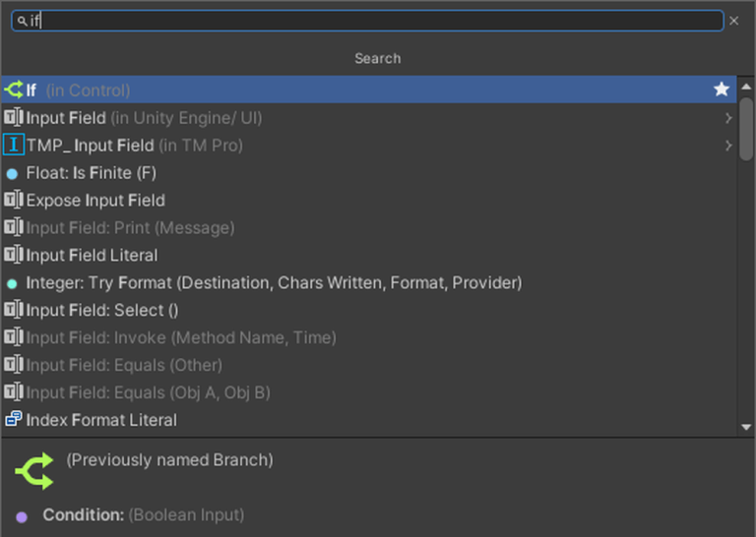
Task: Click the purple Condition port dot
Action: tap(22, 515)
